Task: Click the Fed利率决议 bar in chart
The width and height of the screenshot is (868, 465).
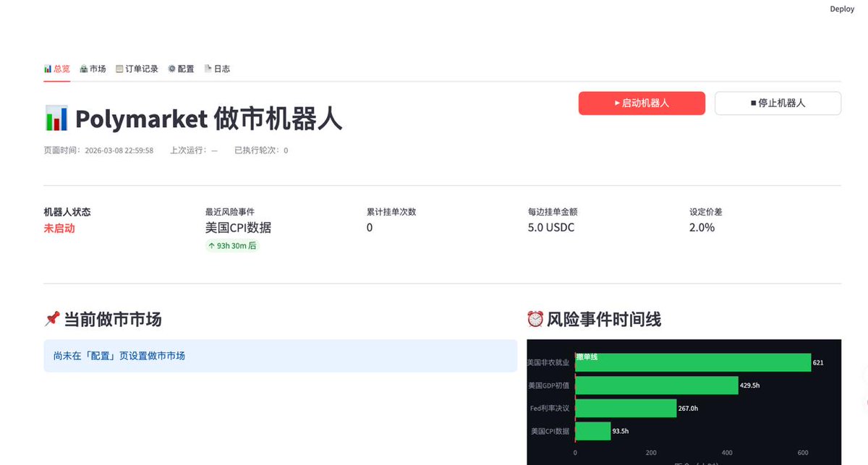Action: pyautogui.click(x=626, y=409)
